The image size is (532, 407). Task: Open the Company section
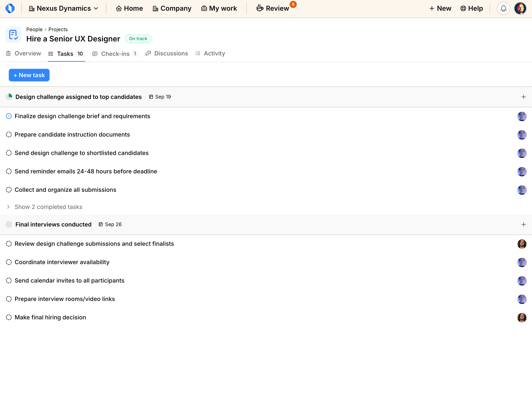pos(172,8)
